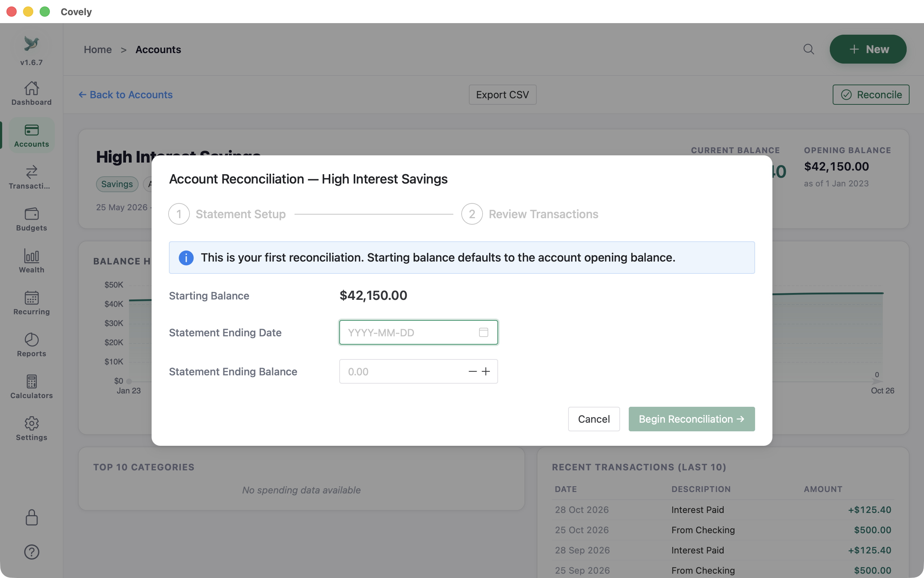Select step 2 Review Transactions
This screenshot has height=578, width=924.
529,214
